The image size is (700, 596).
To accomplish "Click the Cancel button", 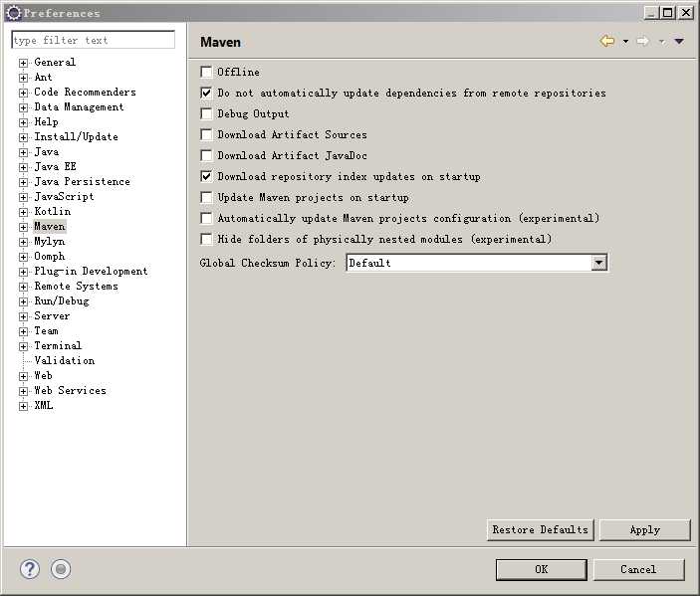I will pyautogui.click(x=638, y=570).
